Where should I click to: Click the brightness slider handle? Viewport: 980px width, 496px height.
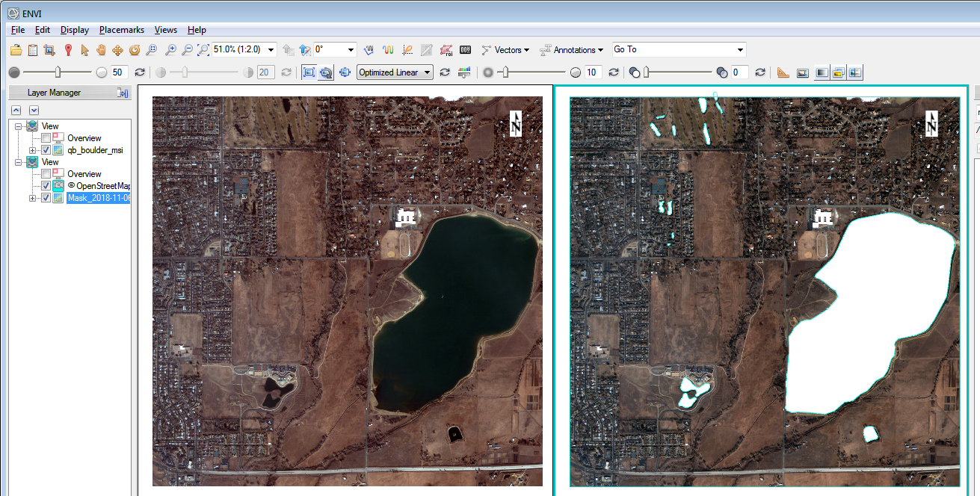[58, 72]
